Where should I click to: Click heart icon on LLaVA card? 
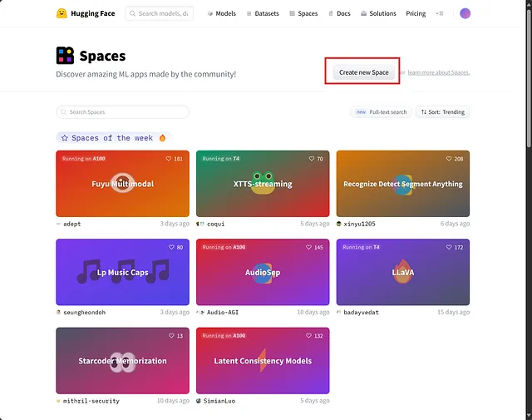[449, 247]
